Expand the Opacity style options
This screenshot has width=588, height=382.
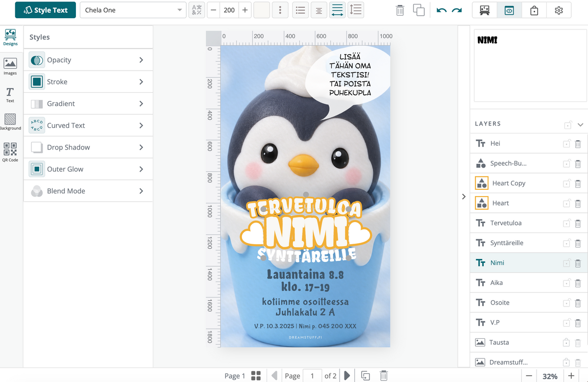point(88,60)
